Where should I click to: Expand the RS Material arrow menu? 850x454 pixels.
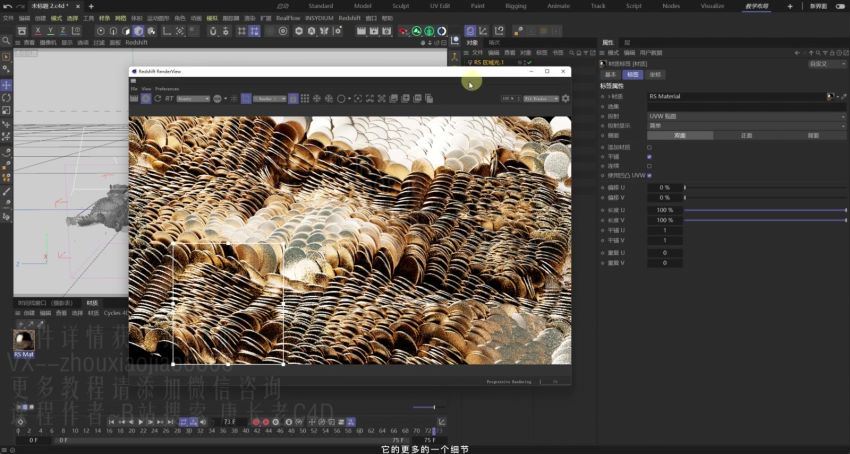pos(838,96)
